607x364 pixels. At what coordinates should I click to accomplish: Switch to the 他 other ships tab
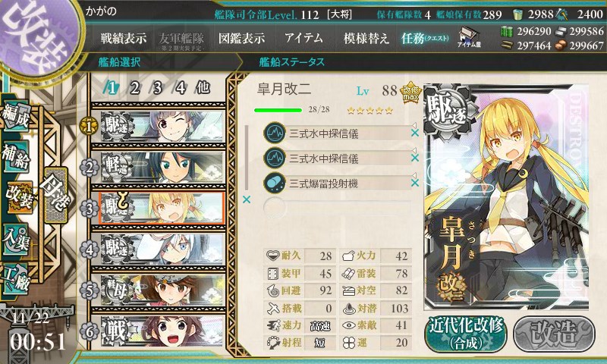click(x=203, y=88)
